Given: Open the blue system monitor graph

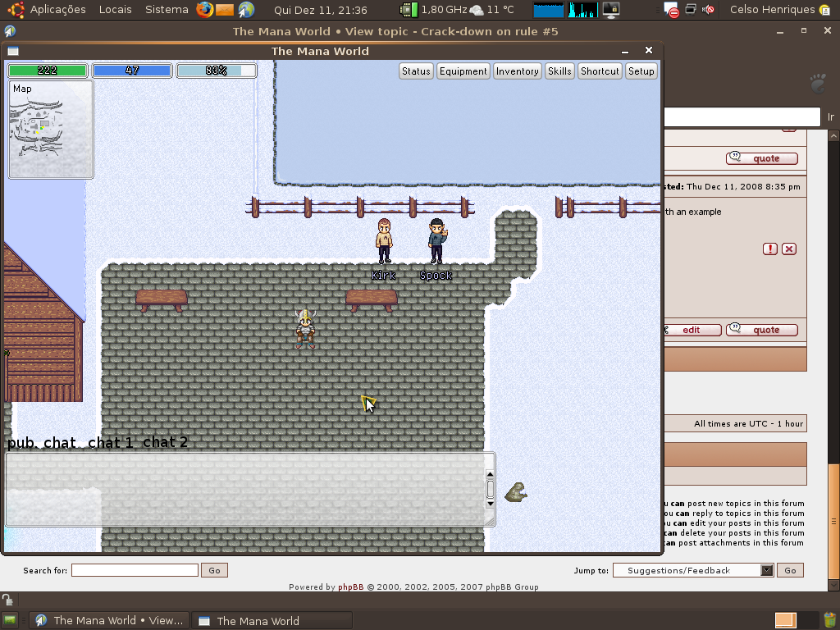Looking at the screenshot, I should (549, 10).
